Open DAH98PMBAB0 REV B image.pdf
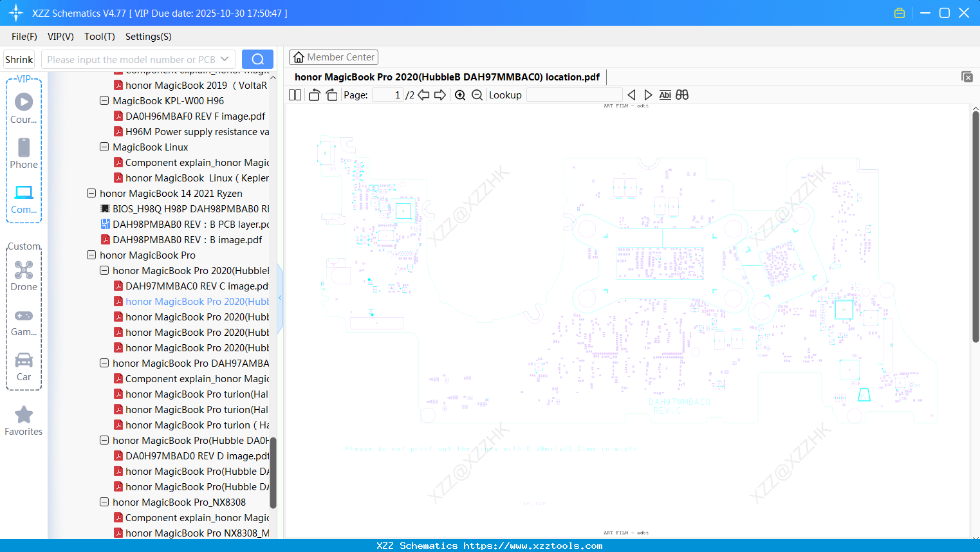This screenshot has width=980, height=552. pyautogui.click(x=182, y=239)
